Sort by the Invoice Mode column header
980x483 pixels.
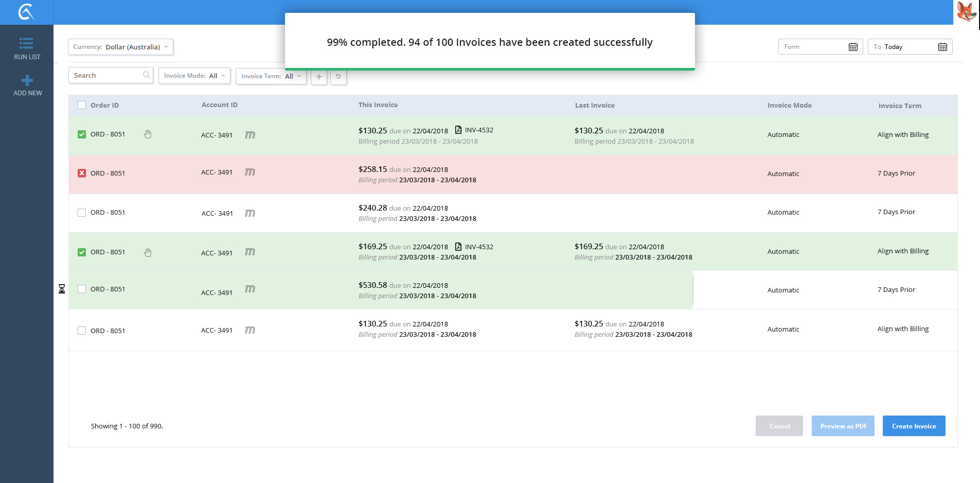coord(789,106)
